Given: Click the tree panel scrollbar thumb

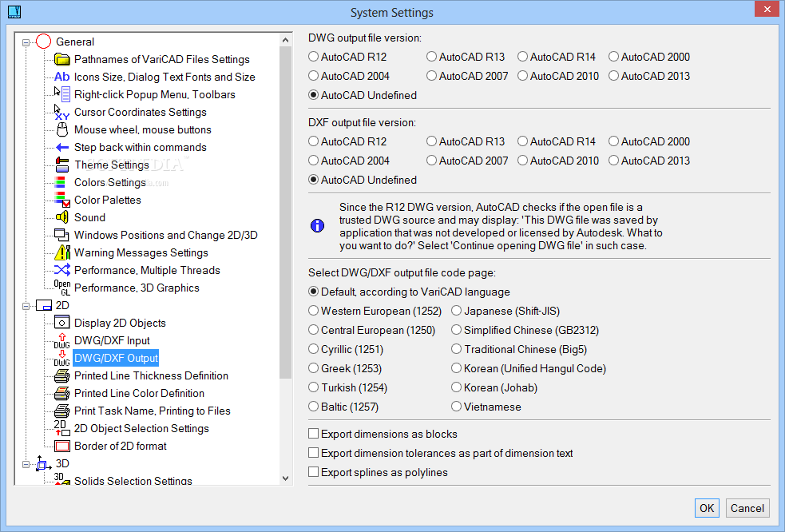Looking at the screenshot, I should pyautogui.click(x=285, y=212).
